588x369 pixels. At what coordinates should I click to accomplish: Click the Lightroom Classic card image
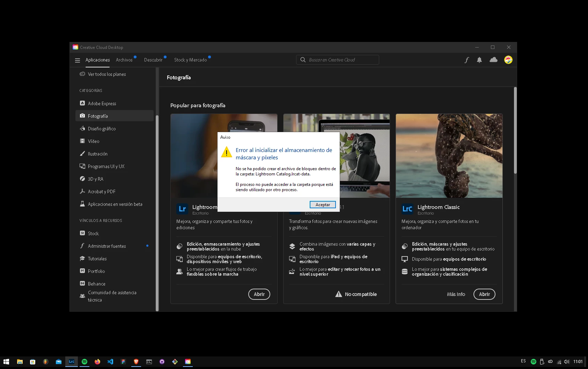pyautogui.click(x=449, y=155)
